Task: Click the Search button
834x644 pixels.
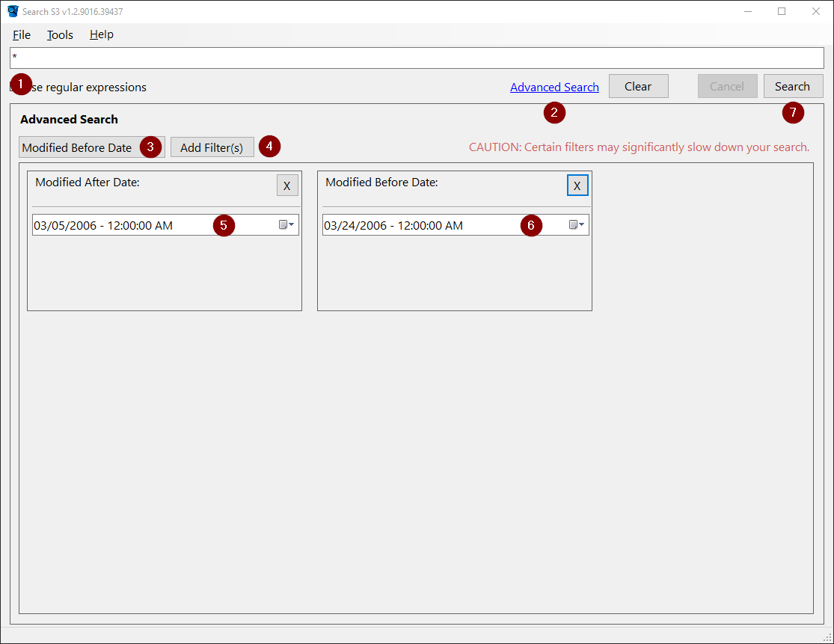Action: [x=793, y=86]
